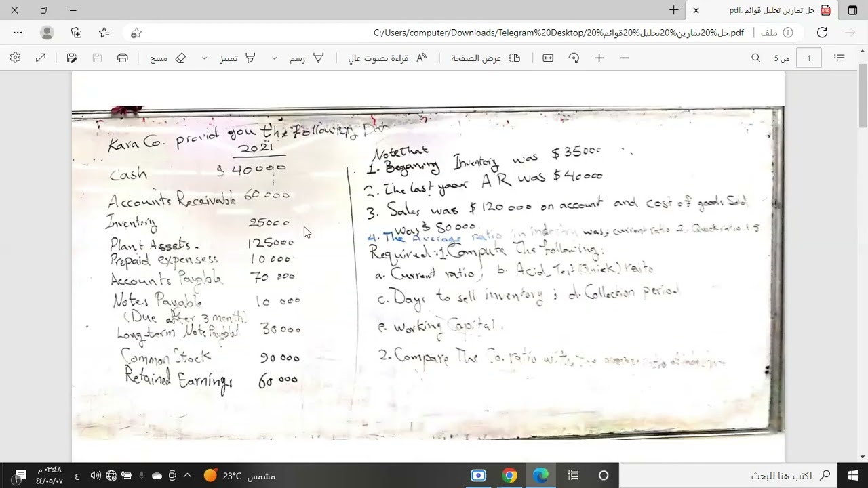Open Cortana circle on taskbar
This screenshot has height=488, width=868.
pyautogui.click(x=604, y=475)
